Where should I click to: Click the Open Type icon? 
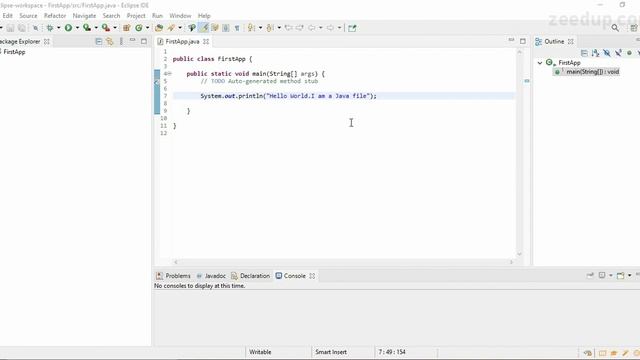159,28
